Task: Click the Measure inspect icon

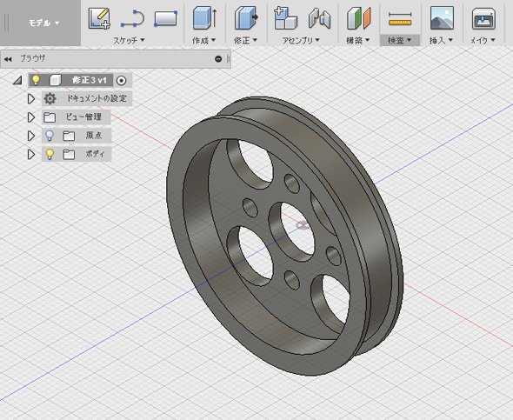Action: pyautogui.click(x=400, y=19)
